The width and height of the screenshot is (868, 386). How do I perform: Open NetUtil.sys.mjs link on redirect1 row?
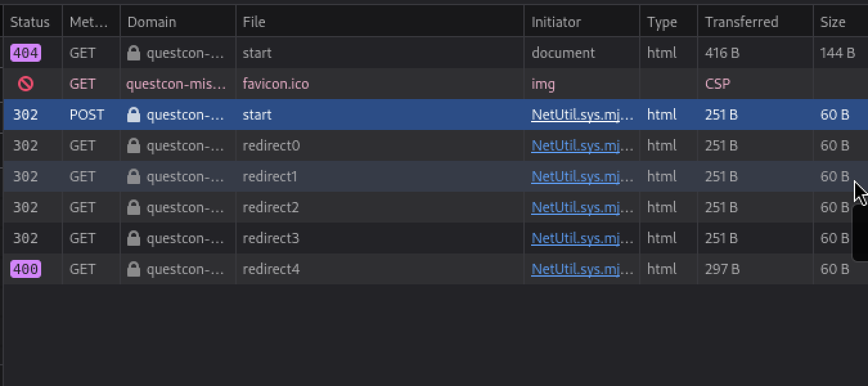click(582, 176)
